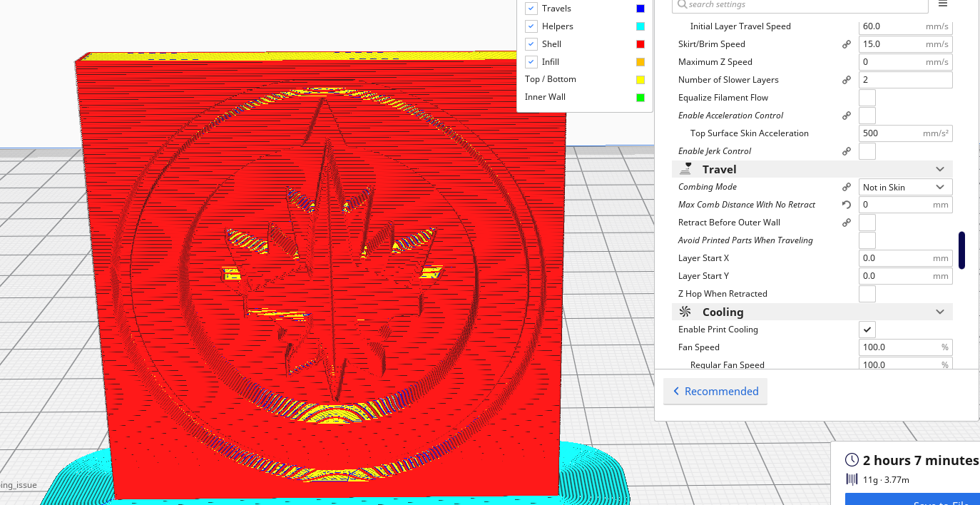
Task: Click the Cooling section header label
Action: (723, 312)
